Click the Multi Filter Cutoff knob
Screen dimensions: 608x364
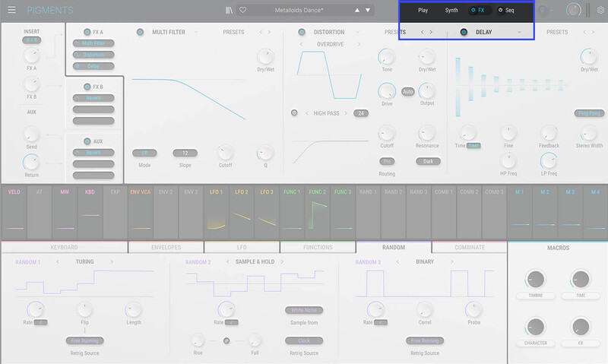(x=225, y=153)
